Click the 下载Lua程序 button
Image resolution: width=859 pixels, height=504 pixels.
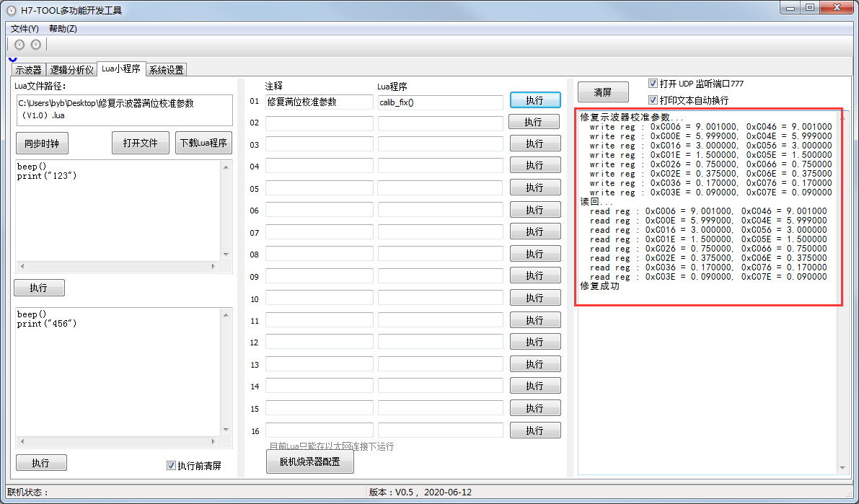(x=203, y=143)
